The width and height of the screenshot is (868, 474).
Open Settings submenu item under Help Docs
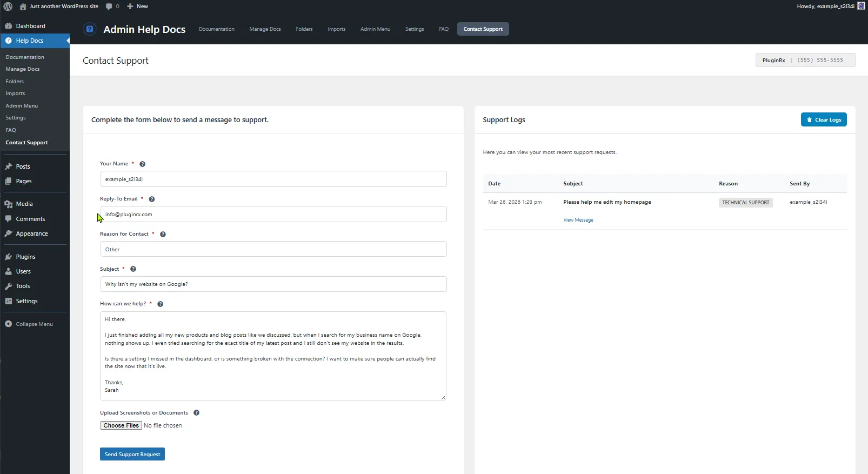16,118
